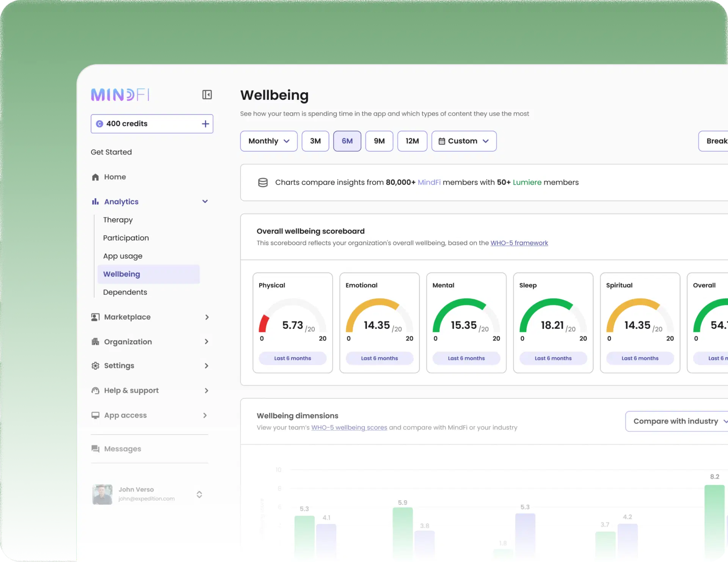
Task: Click the credits coin icon
Action: [x=99, y=124]
